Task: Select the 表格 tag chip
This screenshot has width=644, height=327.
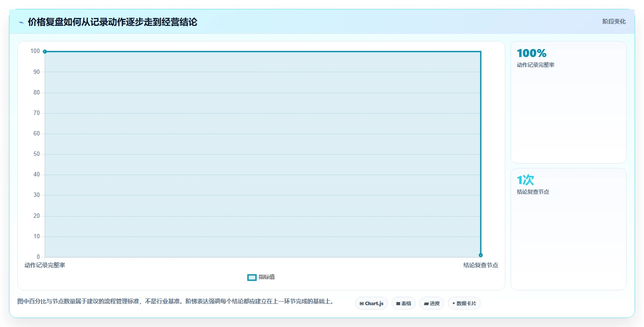Action: (404, 303)
